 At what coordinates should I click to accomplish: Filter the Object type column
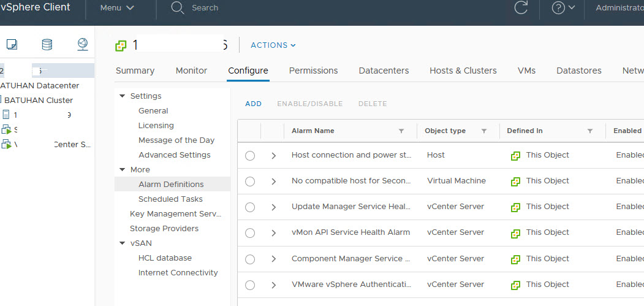[x=484, y=131]
